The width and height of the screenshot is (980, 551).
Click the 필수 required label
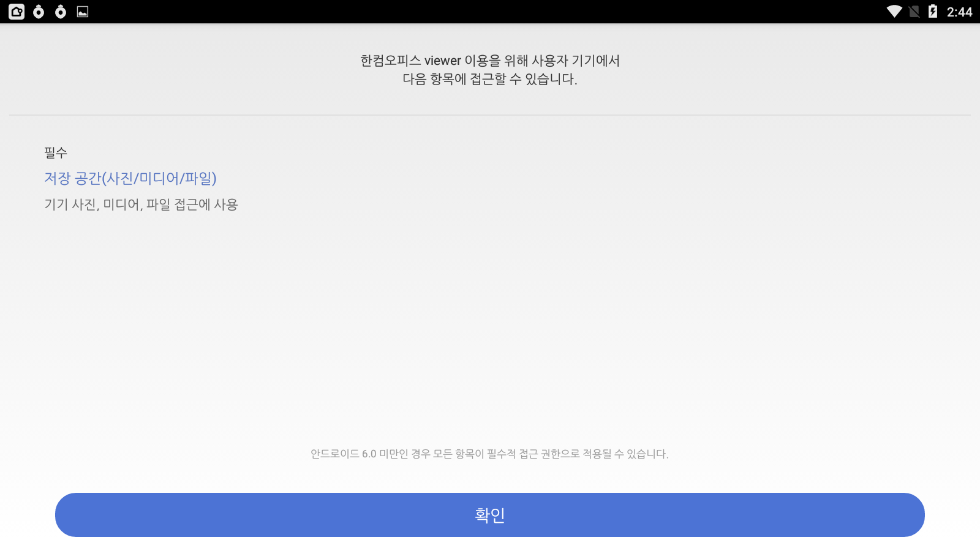pyautogui.click(x=56, y=152)
